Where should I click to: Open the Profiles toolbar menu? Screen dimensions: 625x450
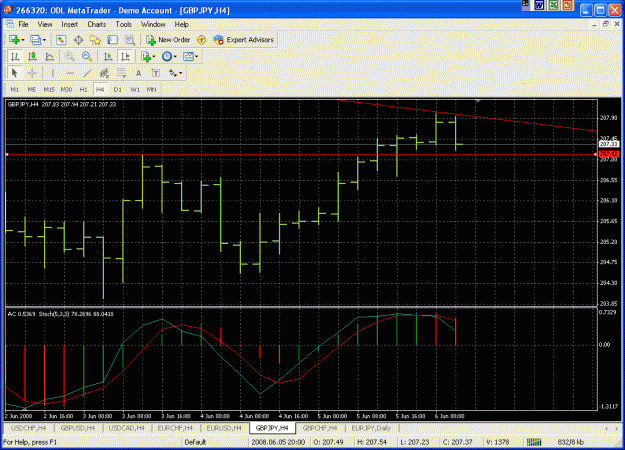[x=35, y=40]
